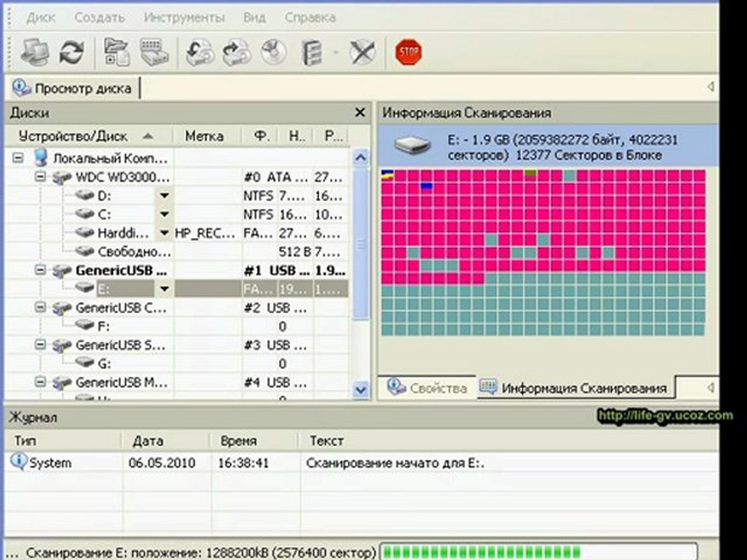Click the up arrow of the disks scrollbar

(x=361, y=157)
